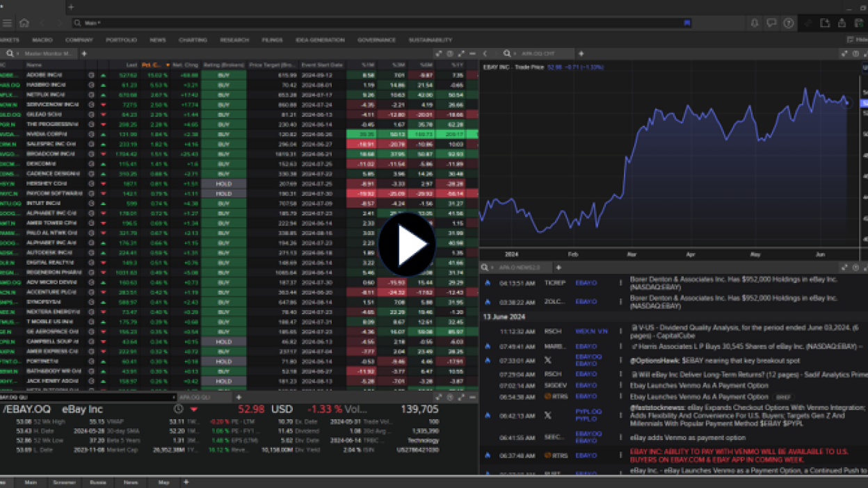868x488 pixels.
Task: Switch to the Screener bottom tab
Action: 64,482
